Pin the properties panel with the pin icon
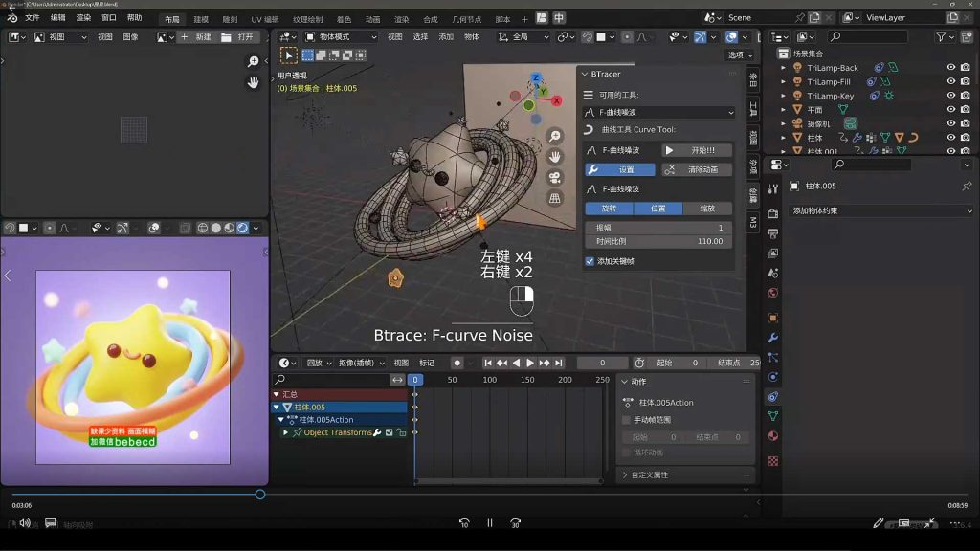Screen dimensions: 980x551 point(967,187)
